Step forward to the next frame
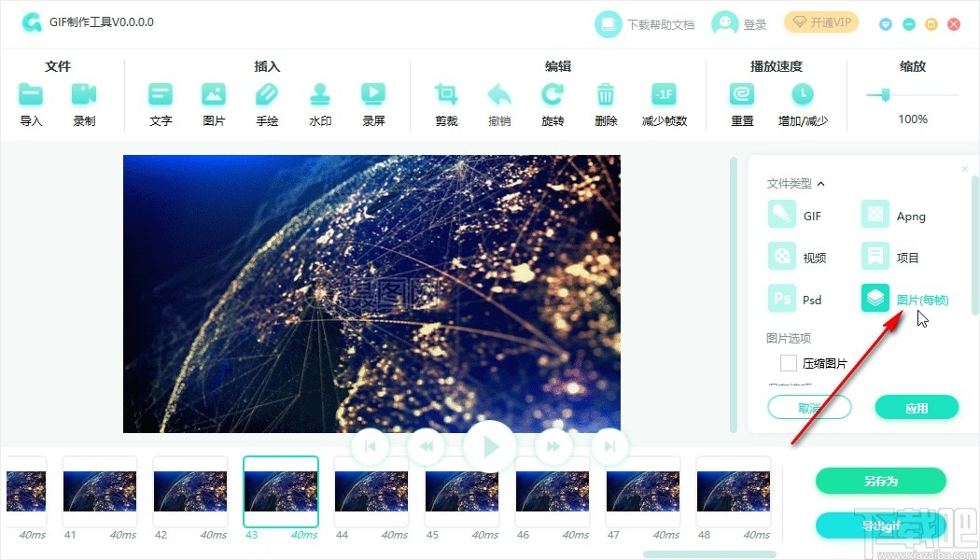980x560 pixels. coord(553,445)
